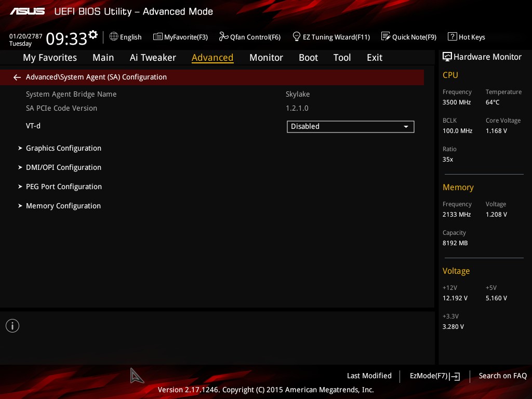Click the +5V reading 5.160 V

(496, 298)
